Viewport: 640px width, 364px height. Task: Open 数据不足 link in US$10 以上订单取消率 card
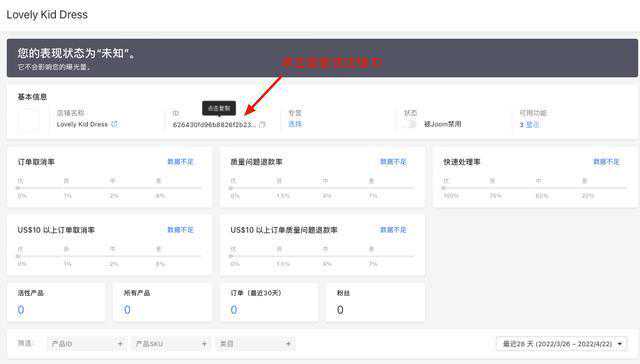pos(180,230)
